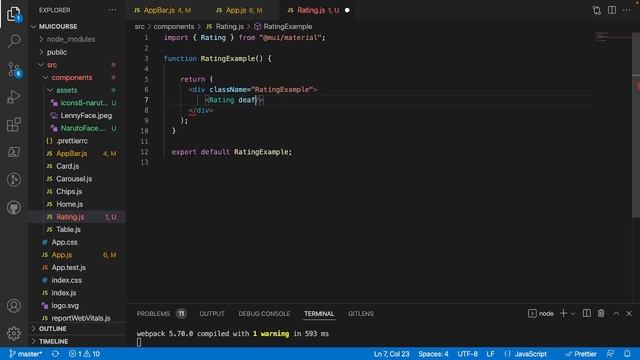Click the Prettier status bar button
This screenshot has width=640, height=360.
581,354
